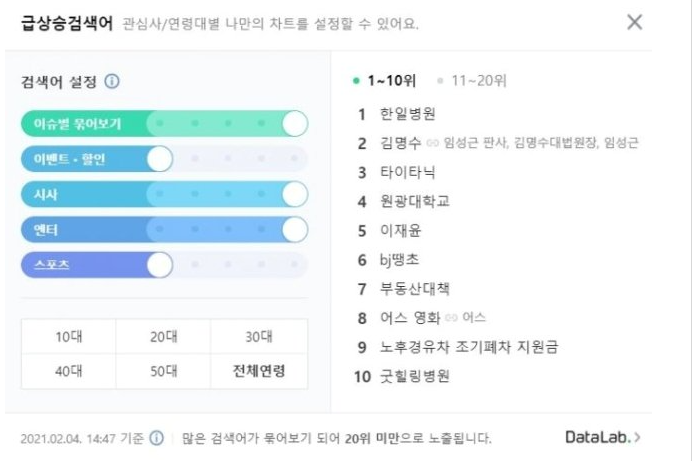Click the slider knob on 엔터

click(x=295, y=230)
